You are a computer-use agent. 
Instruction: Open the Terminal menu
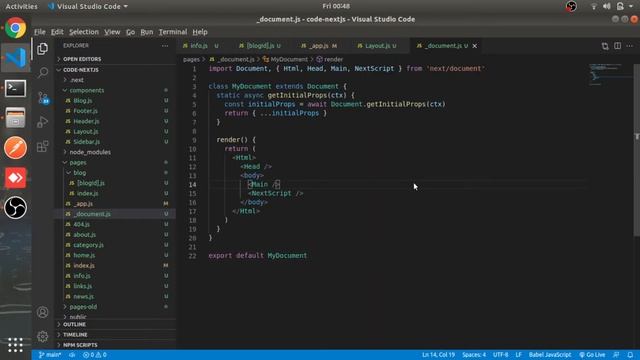pyautogui.click(x=173, y=32)
